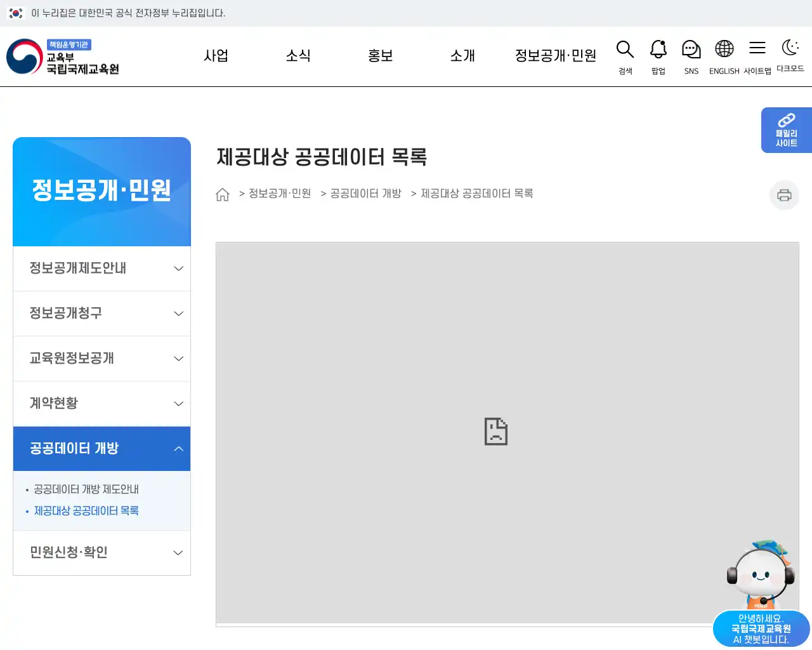Open the 정보공개·민원 top menu
The width and height of the screenshot is (812, 650).
point(556,56)
